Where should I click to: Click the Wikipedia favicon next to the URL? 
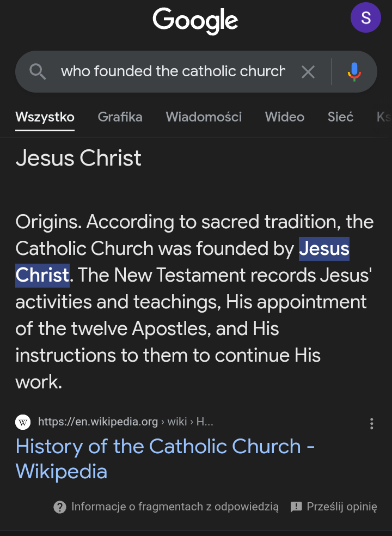pyautogui.click(x=23, y=422)
